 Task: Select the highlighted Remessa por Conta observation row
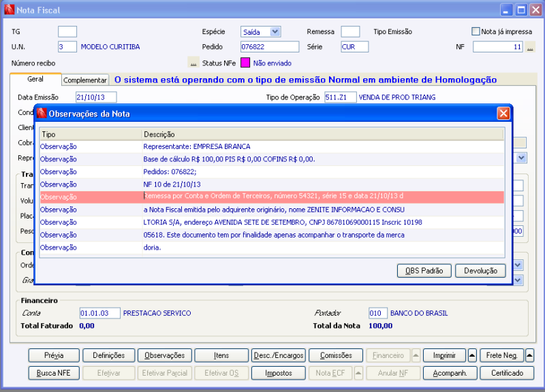coord(272,197)
